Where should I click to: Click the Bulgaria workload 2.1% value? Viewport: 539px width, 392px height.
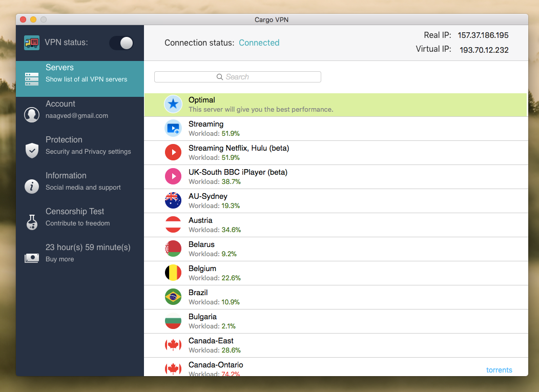click(228, 326)
